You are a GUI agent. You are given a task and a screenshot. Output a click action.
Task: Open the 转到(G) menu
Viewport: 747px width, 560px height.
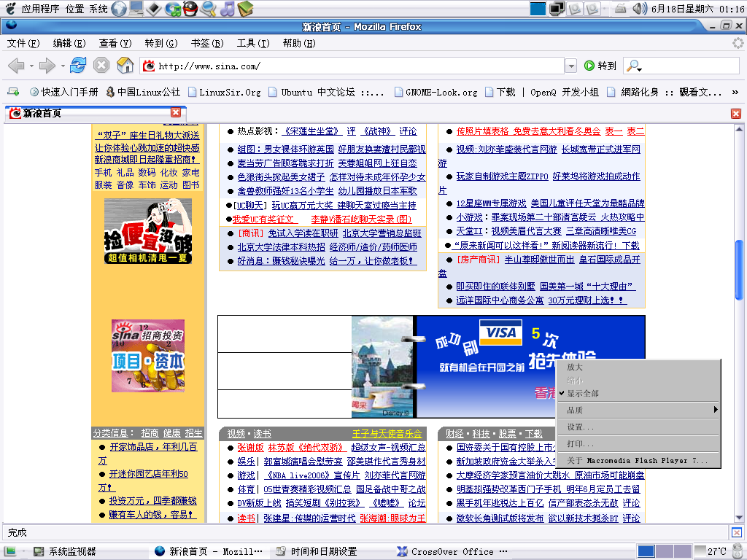[x=161, y=43]
